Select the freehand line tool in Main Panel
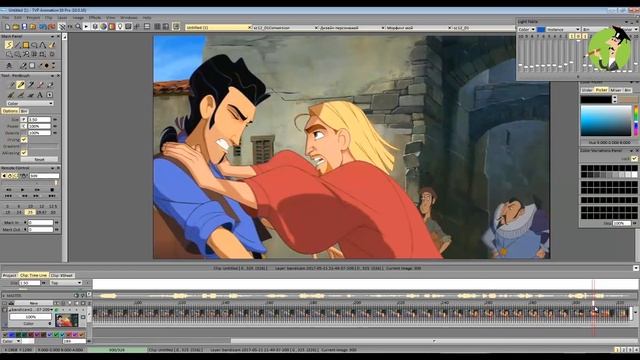640x360 pixels. point(9,45)
